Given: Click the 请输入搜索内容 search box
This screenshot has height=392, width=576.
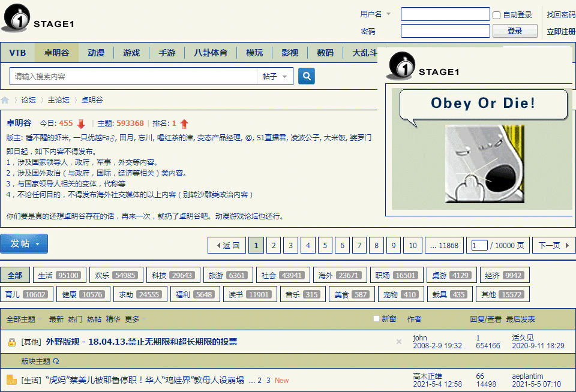Looking at the screenshot, I should click(x=133, y=76).
